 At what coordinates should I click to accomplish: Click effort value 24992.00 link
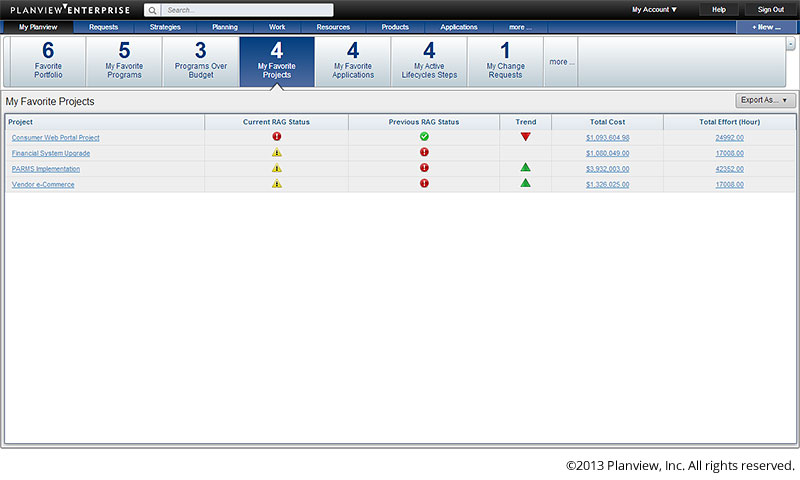(730, 138)
